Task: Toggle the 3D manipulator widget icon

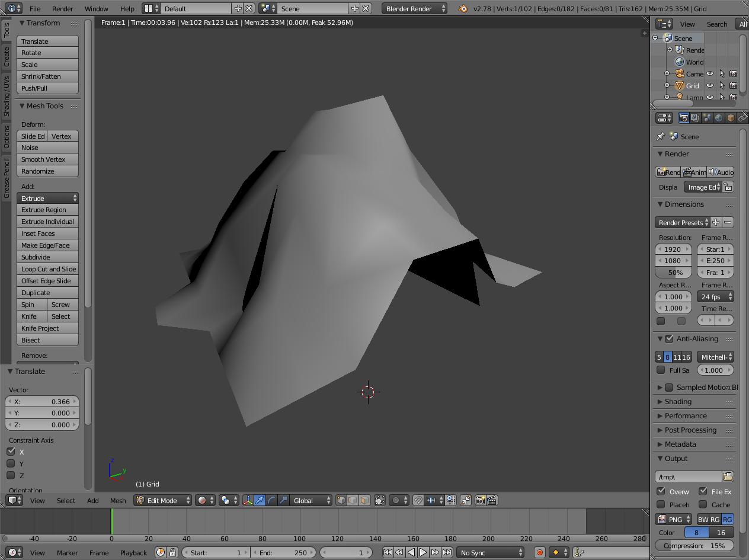Action: pos(248,500)
